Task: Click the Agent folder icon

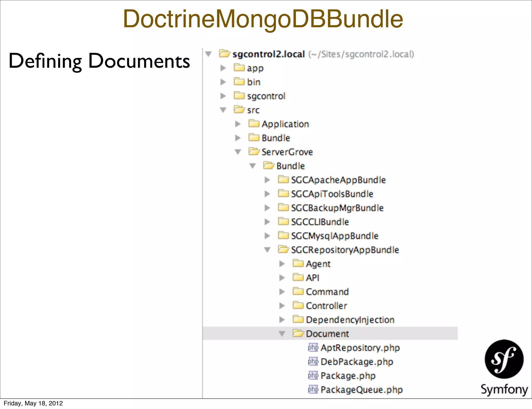Action: (298, 263)
